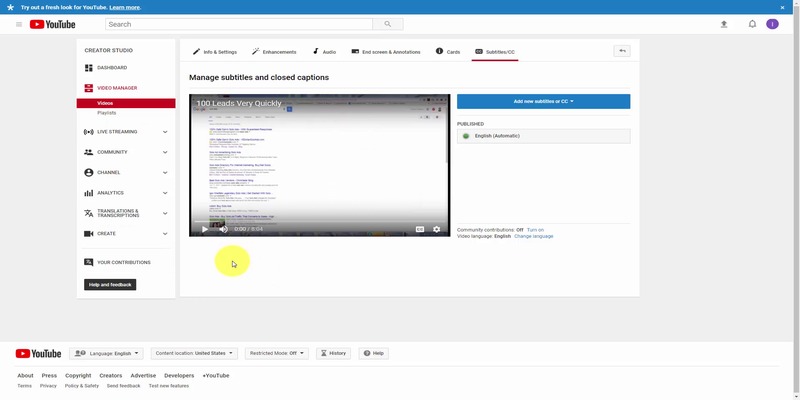
Task: Turn on community contributions
Action: point(535,230)
